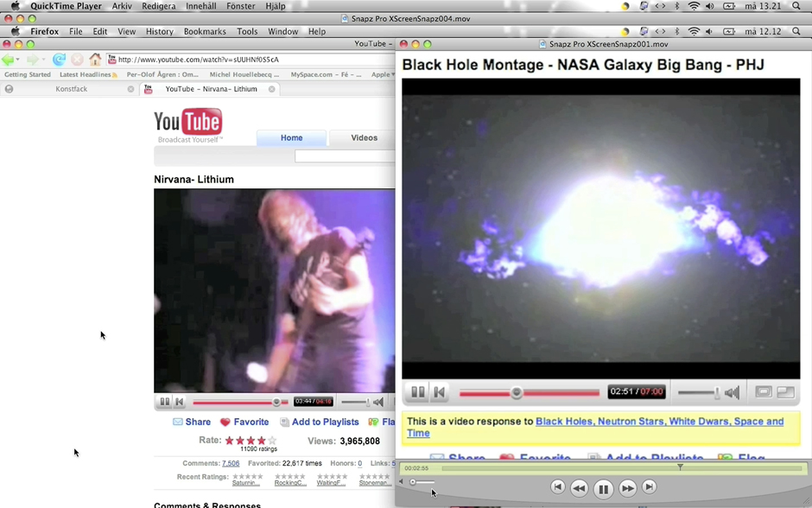Open Firefox Bookmarks menu
Image resolution: width=812 pixels, height=508 pixels.
(205, 32)
